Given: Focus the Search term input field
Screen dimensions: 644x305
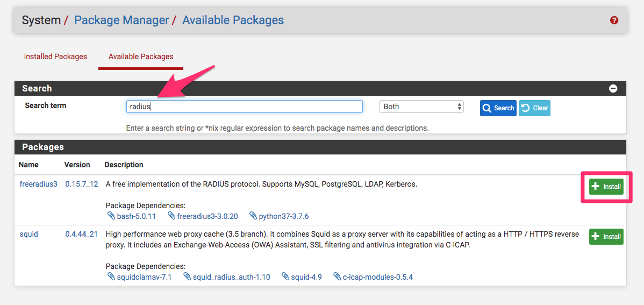Looking at the screenshot, I should [x=245, y=107].
